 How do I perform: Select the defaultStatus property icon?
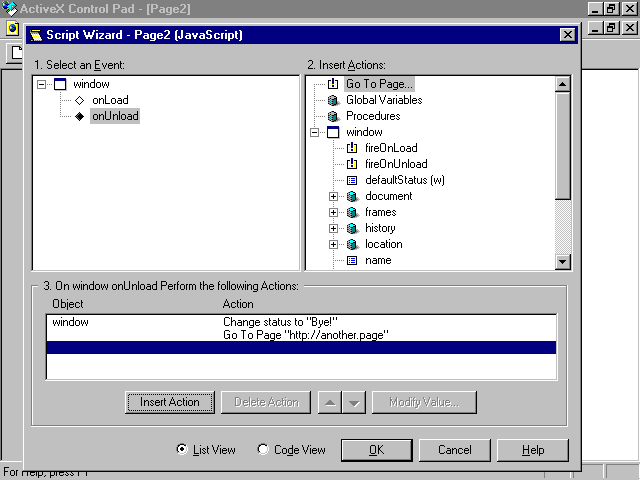[352, 180]
